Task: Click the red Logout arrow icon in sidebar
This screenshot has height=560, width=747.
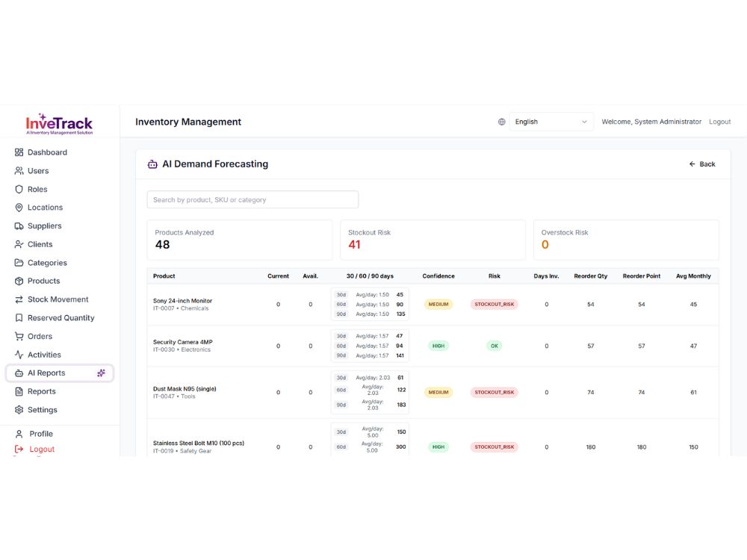Action: coord(19,449)
